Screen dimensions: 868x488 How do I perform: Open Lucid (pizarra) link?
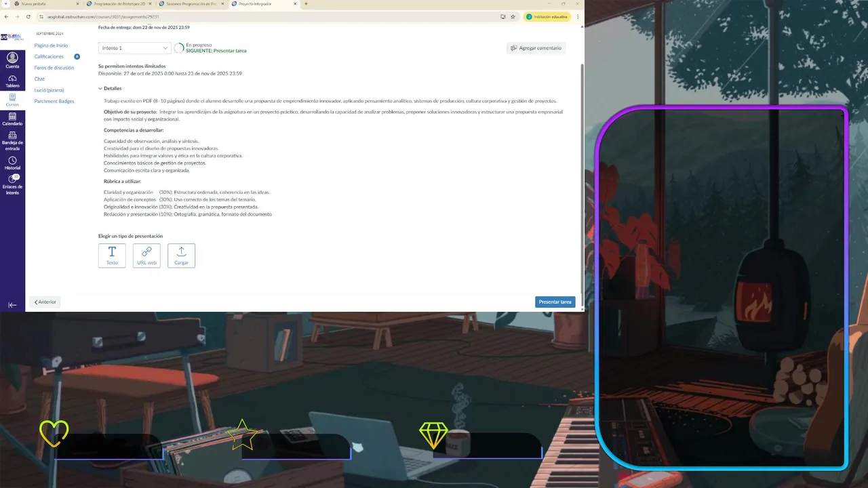click(x=49, y=90)
